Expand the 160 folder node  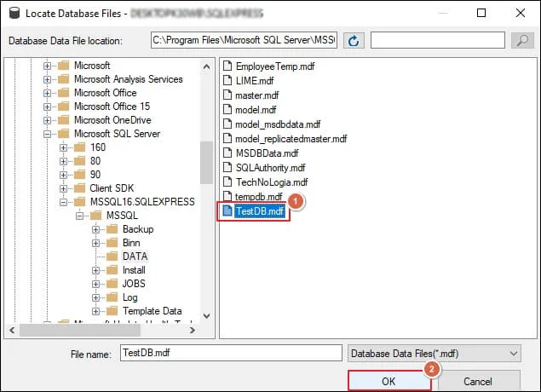pos(64,147)
